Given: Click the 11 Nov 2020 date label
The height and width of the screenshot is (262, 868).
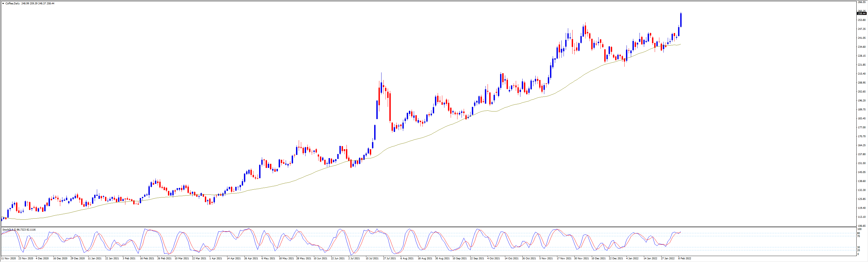Looking at the screenshot, I should pyautogui.click(x=8, y=259).
